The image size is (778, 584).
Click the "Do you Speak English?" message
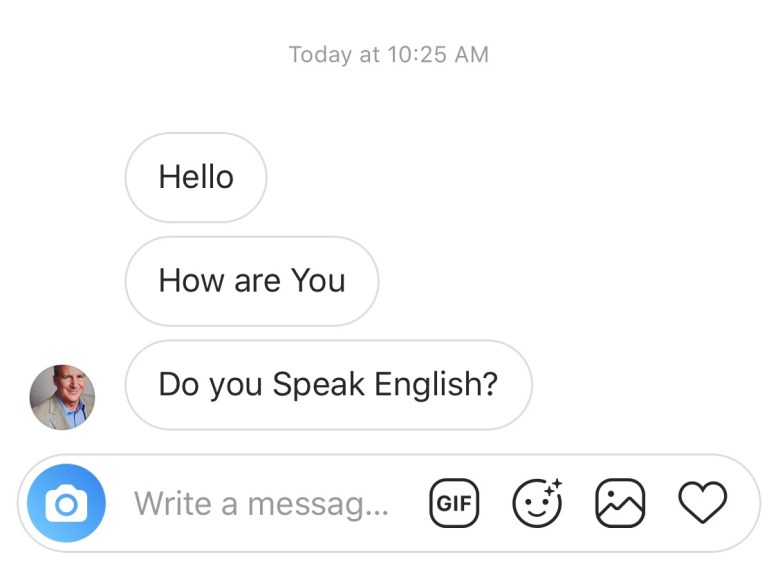point(328,385)
